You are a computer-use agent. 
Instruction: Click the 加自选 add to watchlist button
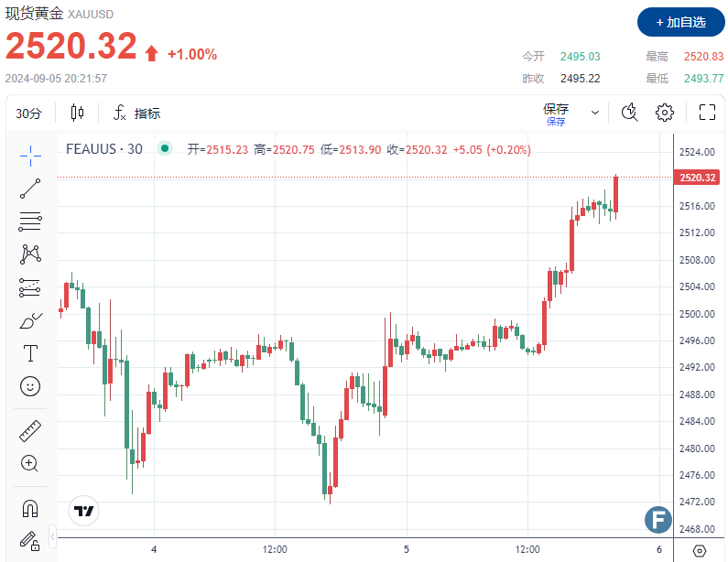680,22
